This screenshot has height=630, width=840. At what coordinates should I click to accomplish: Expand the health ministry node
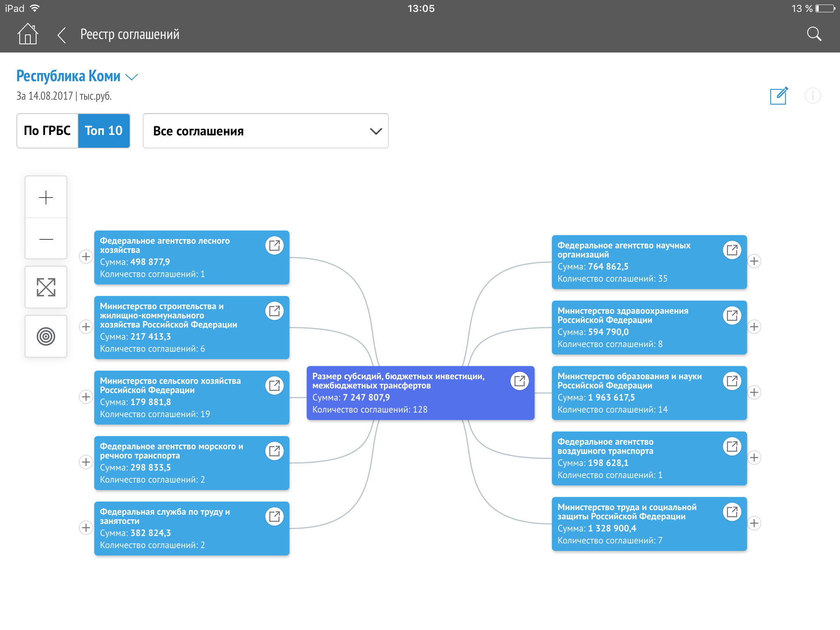click(754, 326)
